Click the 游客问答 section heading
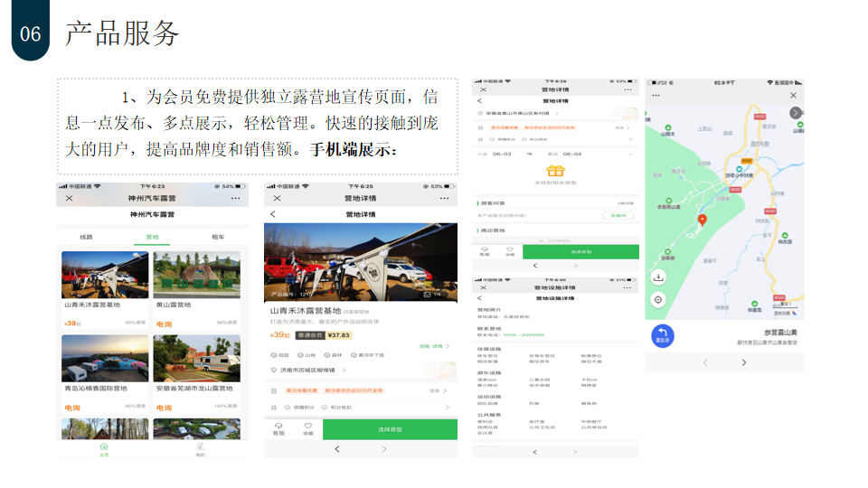The image size is (868, 488). click(x=492, y=203)
